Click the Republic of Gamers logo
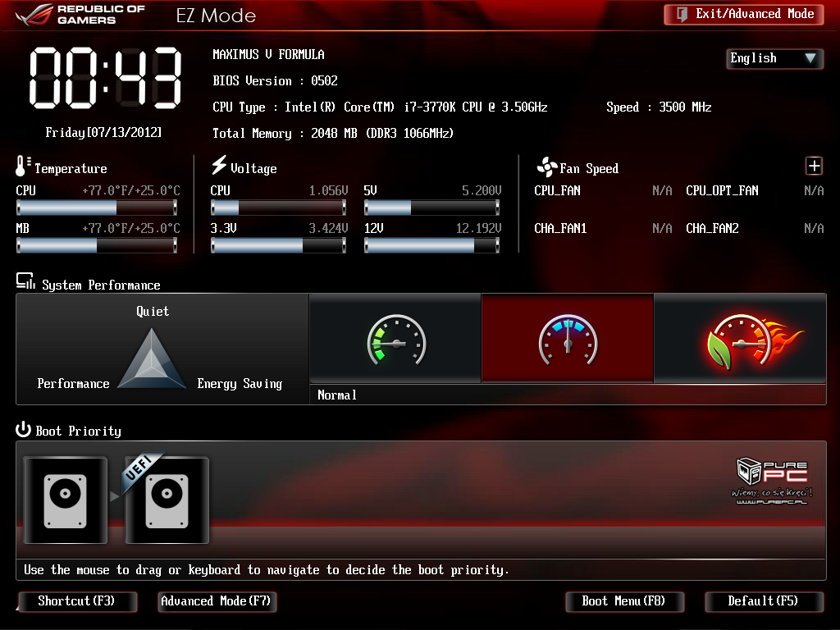The height and width of the screenshot is (630, 840). pos(80,15)
